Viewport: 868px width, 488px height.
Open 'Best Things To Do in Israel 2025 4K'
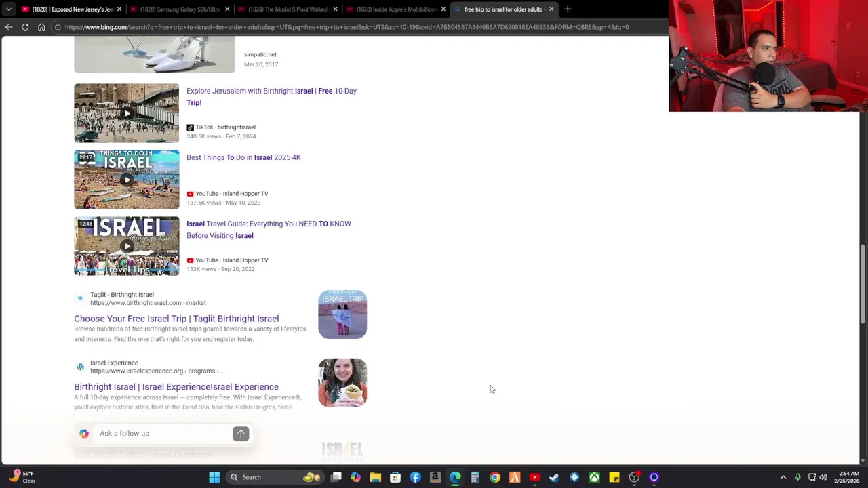pyautogui.click(x=243, y=157)
